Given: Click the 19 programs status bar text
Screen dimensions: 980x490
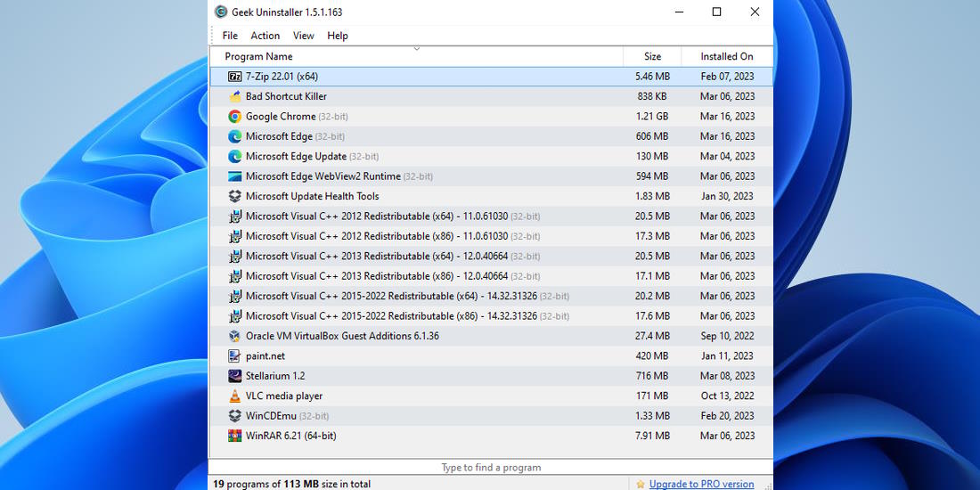Looking at the screenshot, I should [292, 485].
